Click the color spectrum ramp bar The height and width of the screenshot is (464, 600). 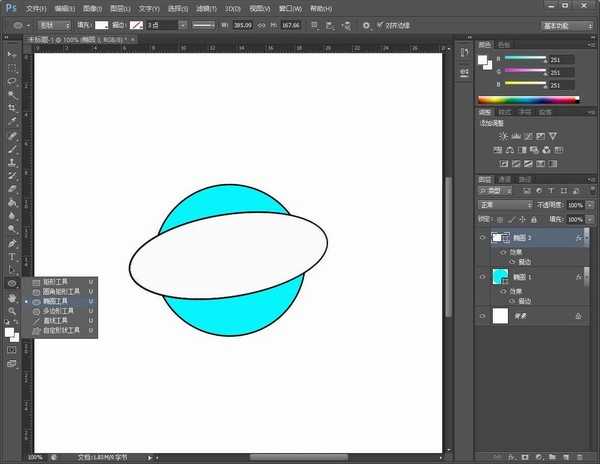click(527, 99)
